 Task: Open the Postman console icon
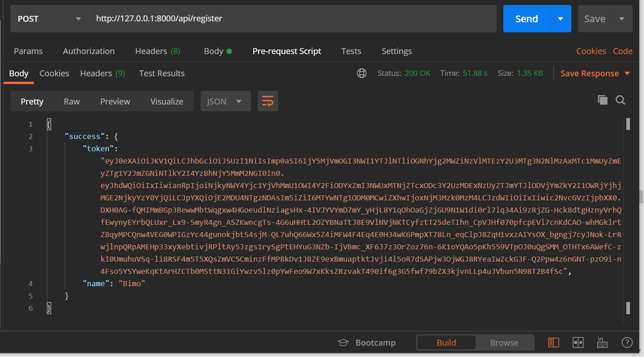(x=602, y=342)
